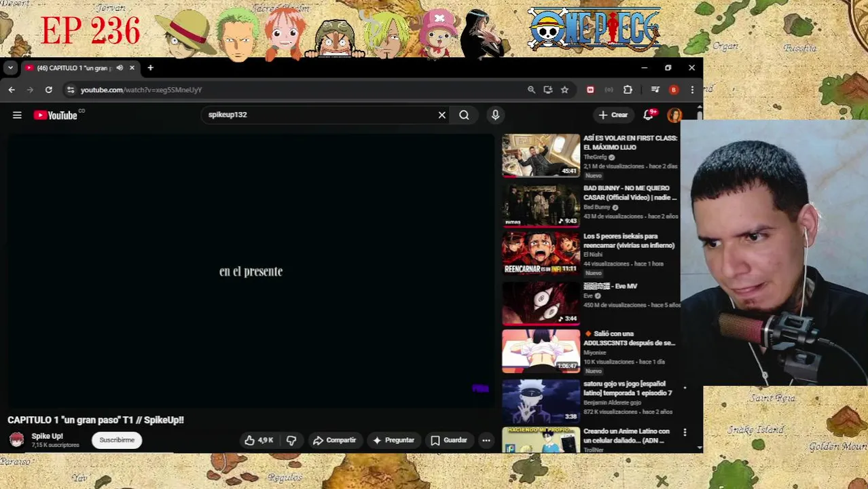The width and height of the screenshot is (868, 489).
Task: Open the Chrome extensions puzzle menu
Action: click(x=628, y=90)
